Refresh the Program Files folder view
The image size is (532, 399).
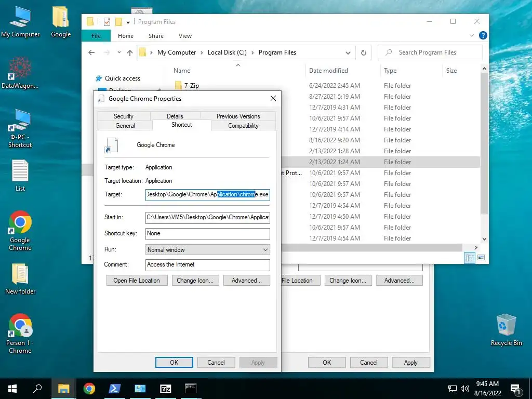(363, 52)
